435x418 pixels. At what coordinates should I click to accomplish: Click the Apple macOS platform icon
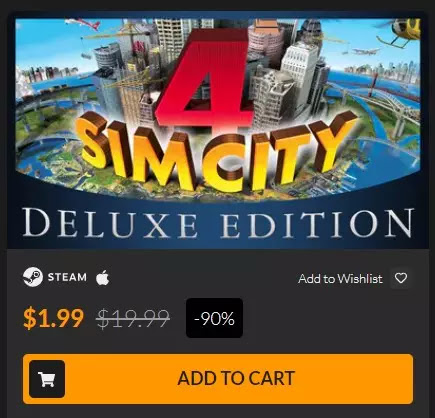click(103, 277)
